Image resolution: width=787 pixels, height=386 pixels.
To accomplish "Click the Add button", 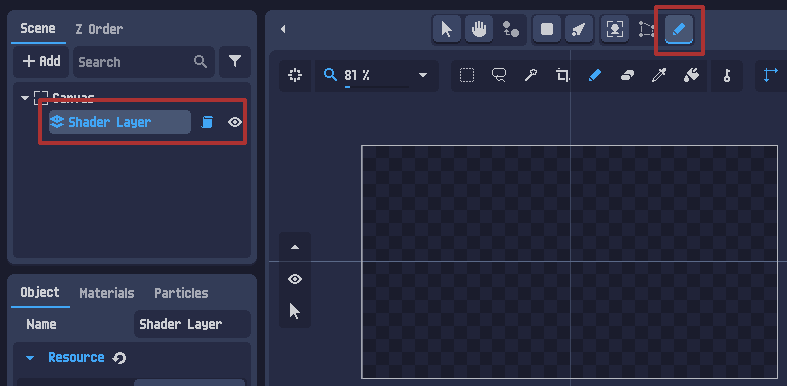I will (x=41, y=61).
